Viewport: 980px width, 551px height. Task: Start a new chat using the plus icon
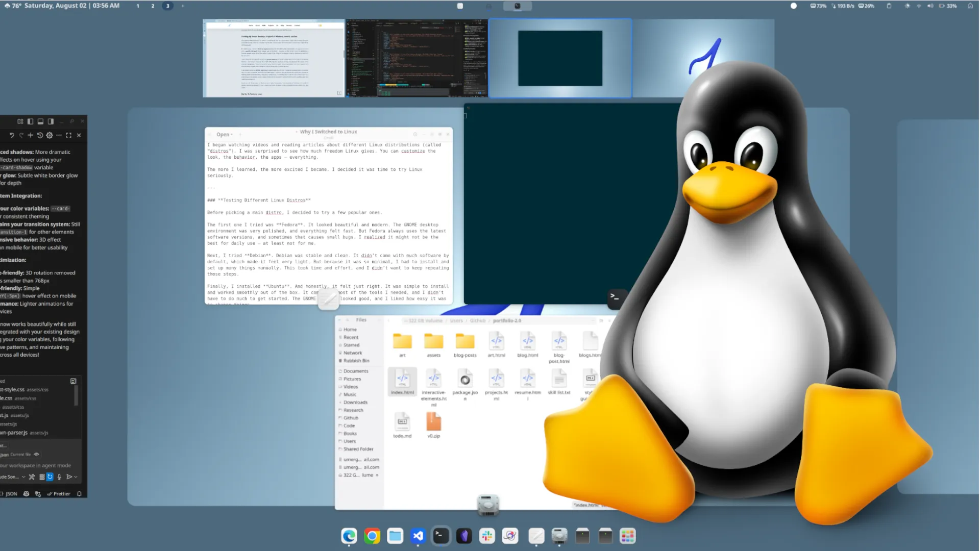click(30, 136)
